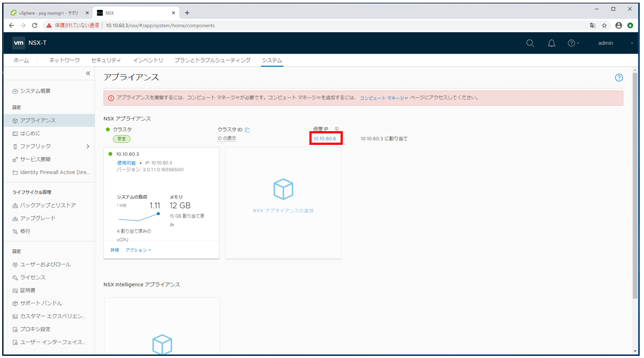644x358 pixels.
Task: Expand the admin user dropdown
Action: [615, 43]
